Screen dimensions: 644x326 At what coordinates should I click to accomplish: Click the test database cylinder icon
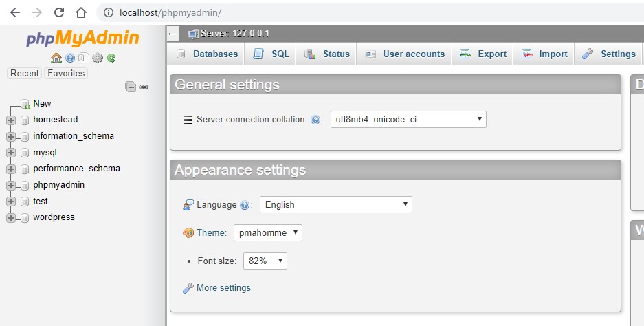(25, 202)
